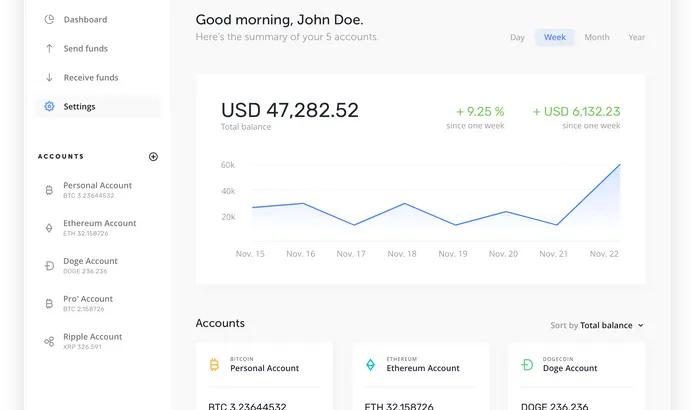Open Settings in the sidebar
The image size is (696, 410).
[99, 106]
